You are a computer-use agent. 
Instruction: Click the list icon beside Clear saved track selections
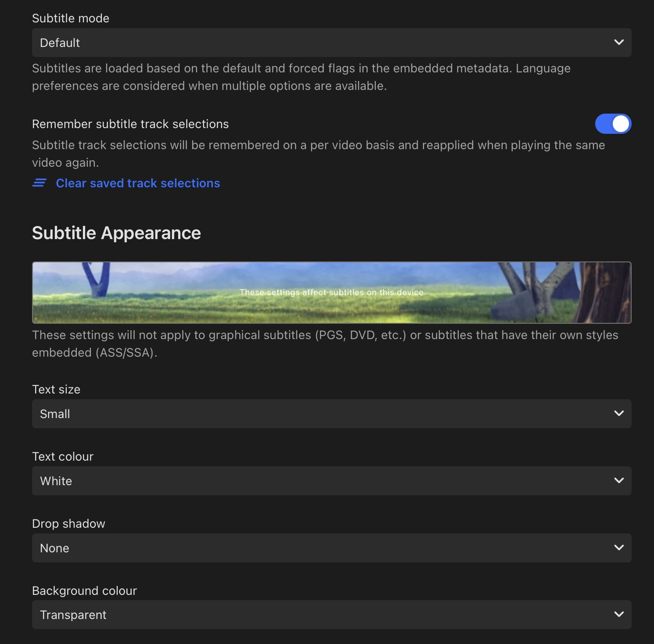point(40,183)
